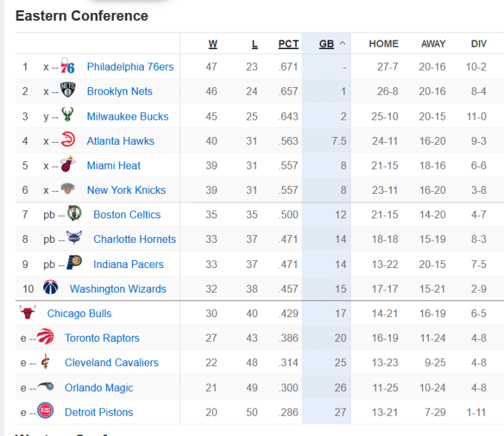Screen dimensions: 504x436
Task: Click the Toronto Raptors logo icon
Action: (45, 338)
